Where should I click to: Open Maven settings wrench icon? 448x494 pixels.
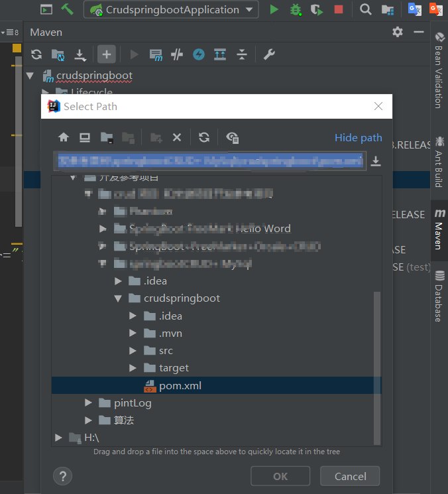(269, 54)
